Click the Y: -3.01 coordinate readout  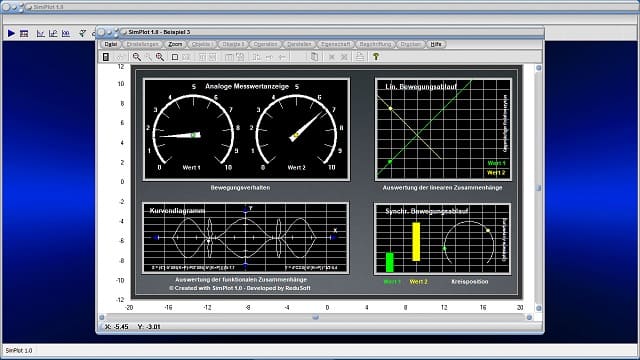(149, 327)
